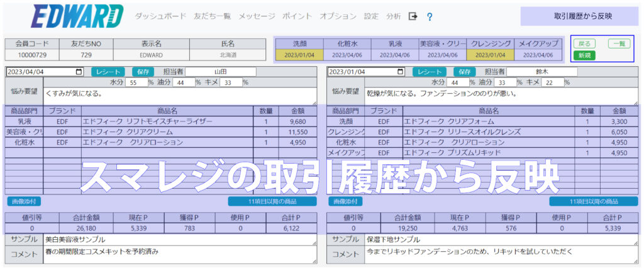Image resolution: width=644 pixels, height=270 pixels.
Task: Click the logout exit icon in the navbar
Action: coord(413,16)
